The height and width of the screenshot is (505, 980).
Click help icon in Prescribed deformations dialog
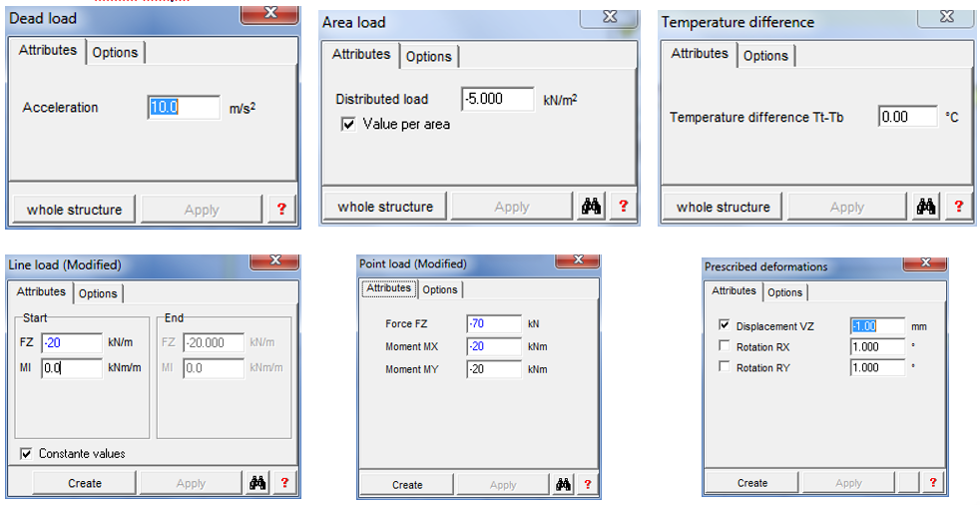click(x=933, y=482)
